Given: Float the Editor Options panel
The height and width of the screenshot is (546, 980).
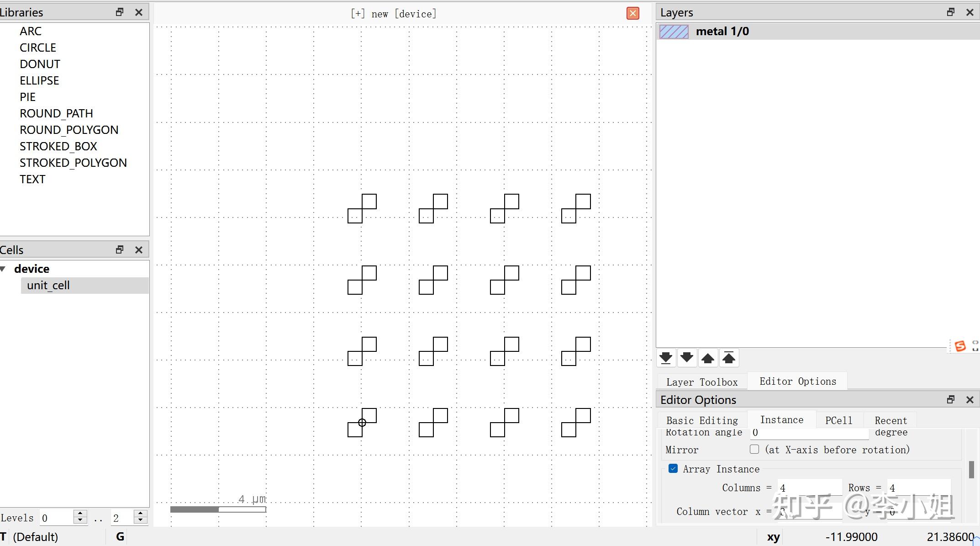Looking at the screenshot, I should 951,400.
